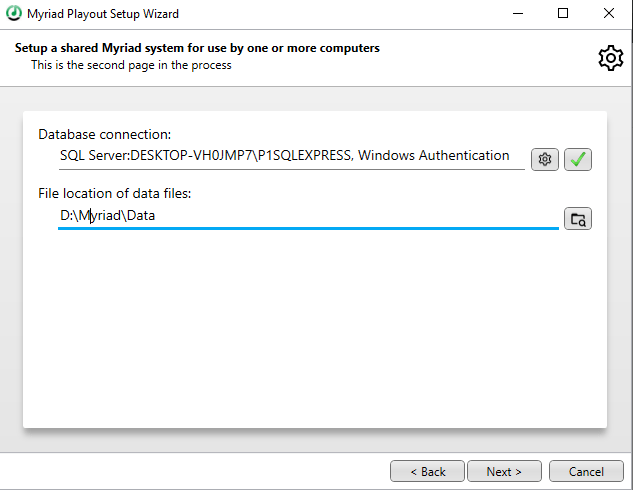Maximize the Setup Wizard window

click(x=563, y=14)
